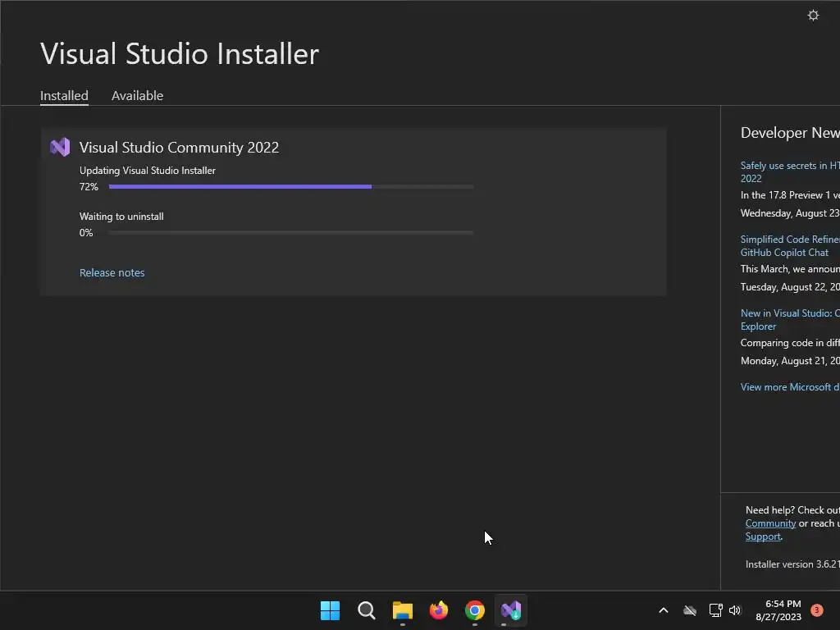840x630 pixels.
Task: Switch to the Available tab
Action: [x=137, y=96]
